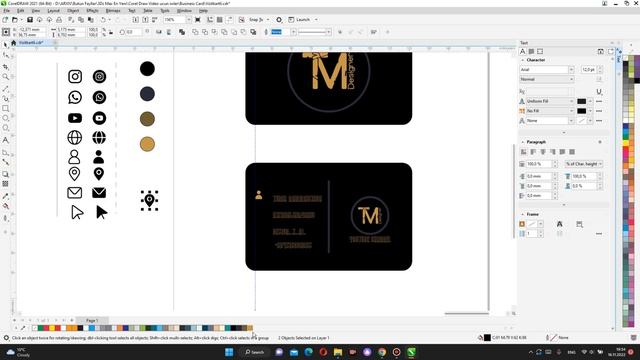
Task: Click the Instagram outline icon on canvas
Action: tap(75, 76)
